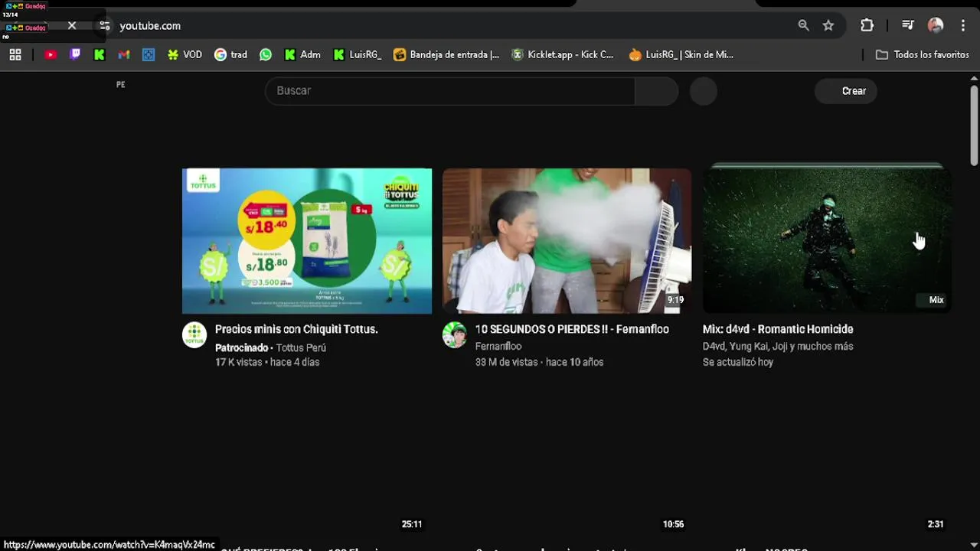Open the Adm bookmark

point(302,54)
